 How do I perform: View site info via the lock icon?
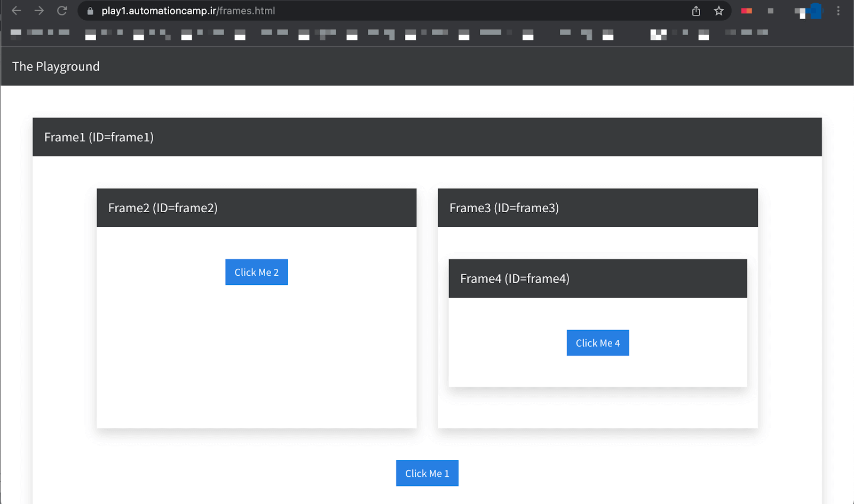point(90,11)
